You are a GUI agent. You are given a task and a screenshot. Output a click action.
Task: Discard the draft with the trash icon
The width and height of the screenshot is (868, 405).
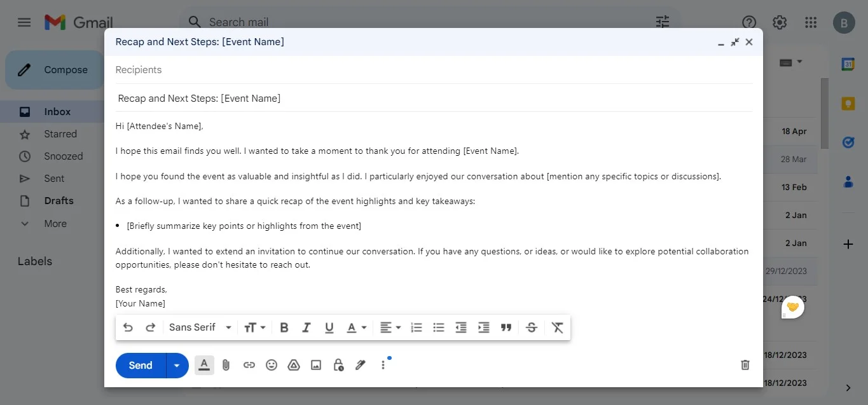[x=745, y=365]
